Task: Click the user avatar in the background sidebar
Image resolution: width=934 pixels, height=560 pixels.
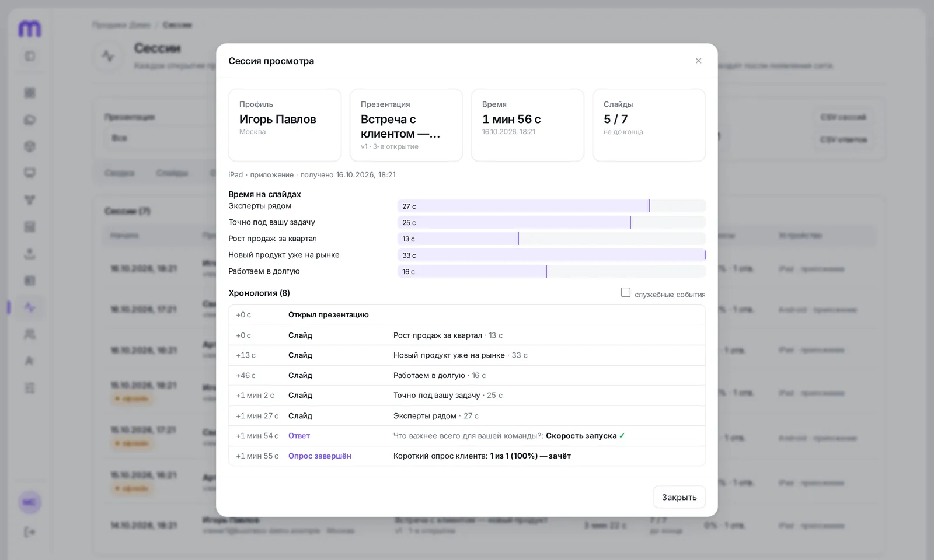Action: click(30, 502)
